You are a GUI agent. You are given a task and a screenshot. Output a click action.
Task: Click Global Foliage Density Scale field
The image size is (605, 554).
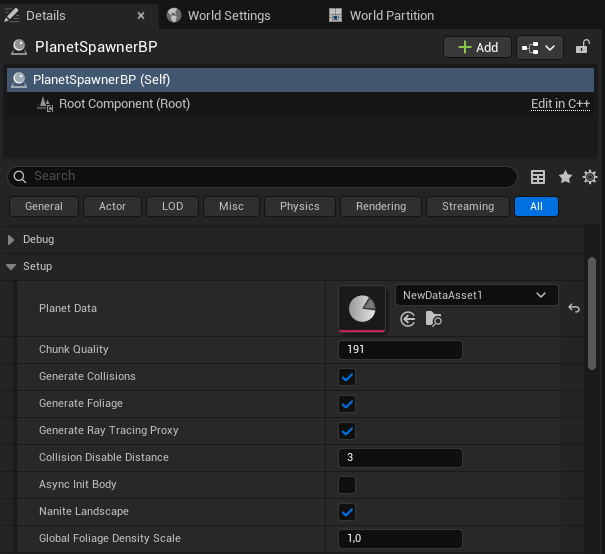point(400,539)
